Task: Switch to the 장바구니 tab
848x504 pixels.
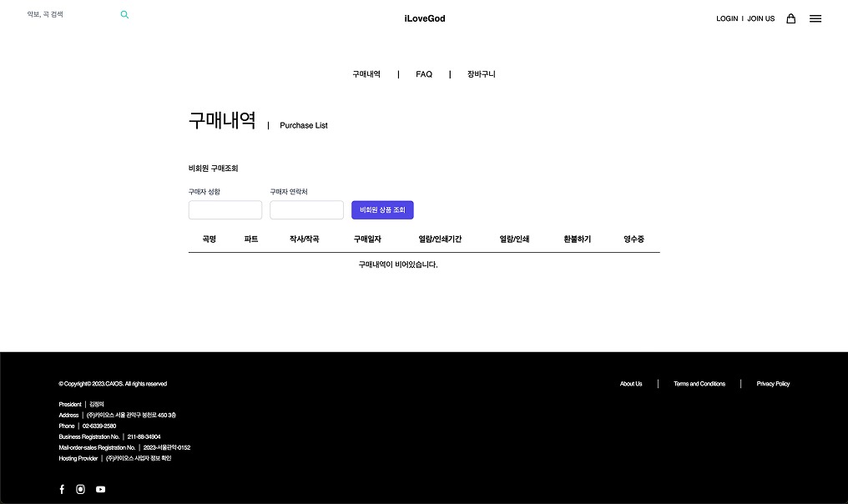Action: point(482,74)
